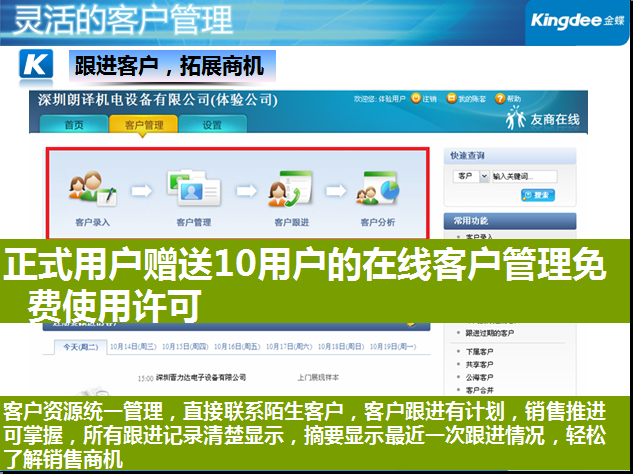Click the 15:00 schedule time
This screenshot has height=474, width=633.
pos(145,378)
